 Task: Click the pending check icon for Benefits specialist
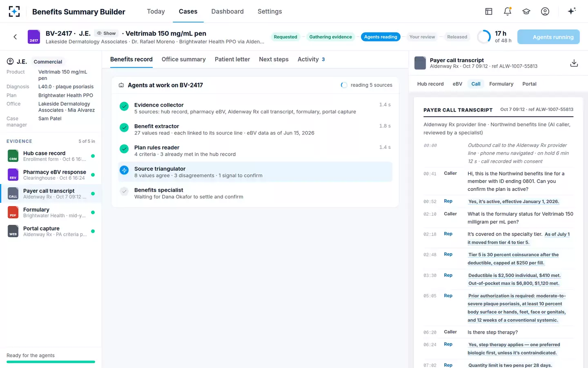coord(124,191)
